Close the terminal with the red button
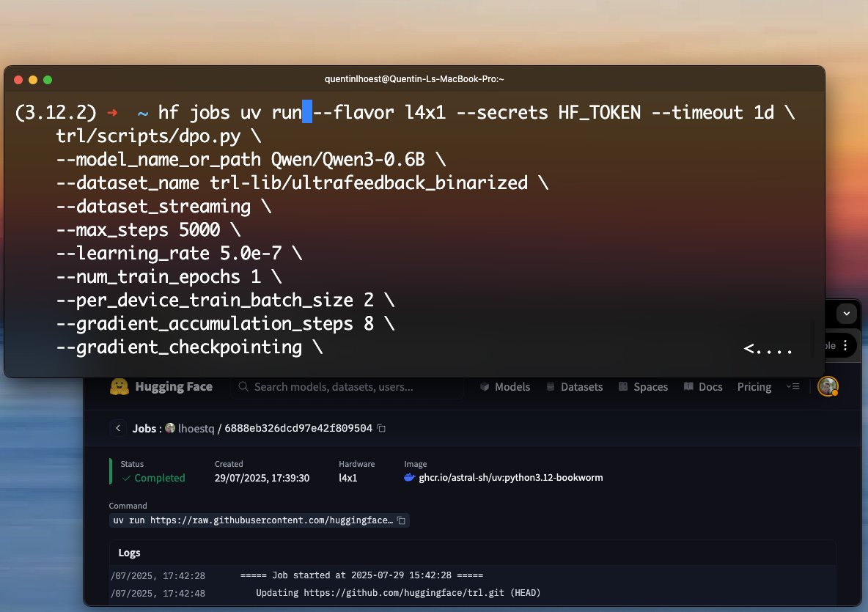The height and width of the screenshot is (612, 868). click(x=18, y=80)
